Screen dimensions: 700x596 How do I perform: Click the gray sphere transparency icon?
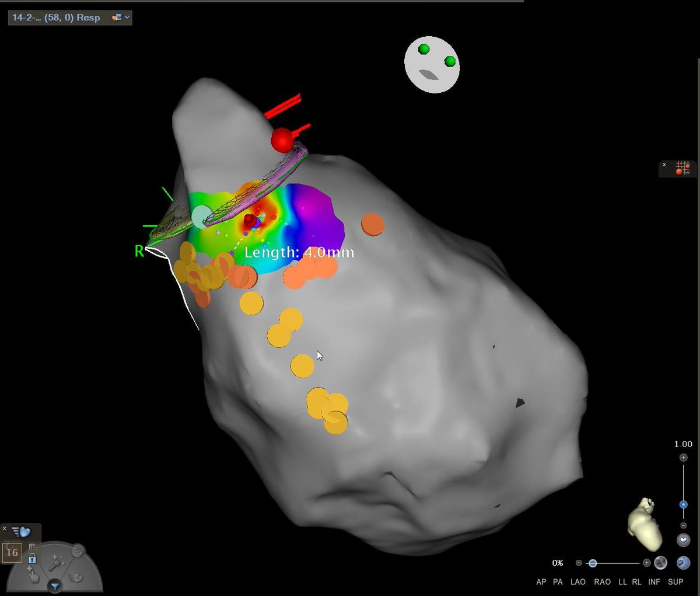pos(660,563)
